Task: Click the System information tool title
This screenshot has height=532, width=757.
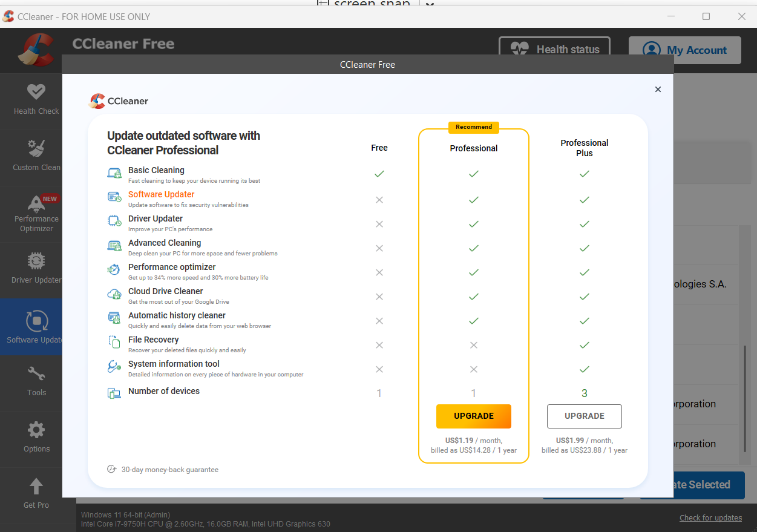Action: 174,364
